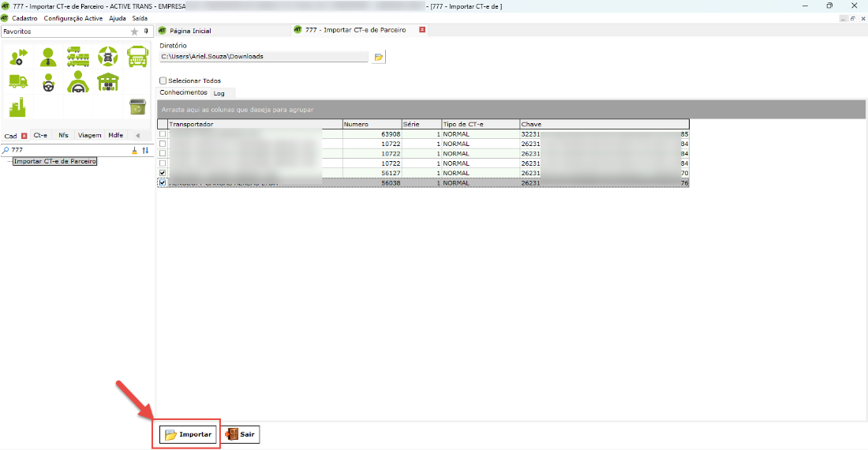Click the Active Trans logo in the title bar
Viewport: 868px width, 450px height.
tap(5, 6)
